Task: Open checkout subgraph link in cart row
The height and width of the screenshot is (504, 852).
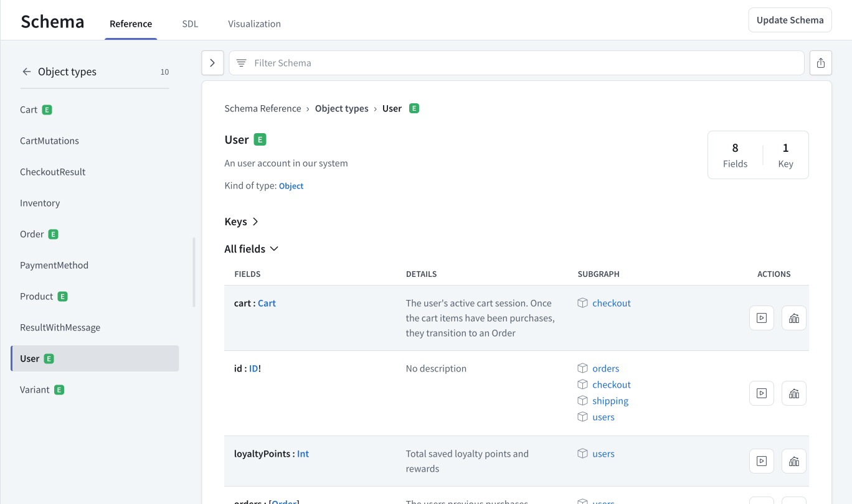Action: tap(612, 303)
